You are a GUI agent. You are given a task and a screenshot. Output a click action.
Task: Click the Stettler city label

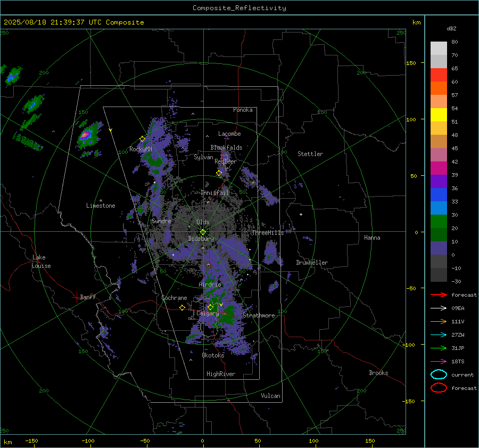310,154
